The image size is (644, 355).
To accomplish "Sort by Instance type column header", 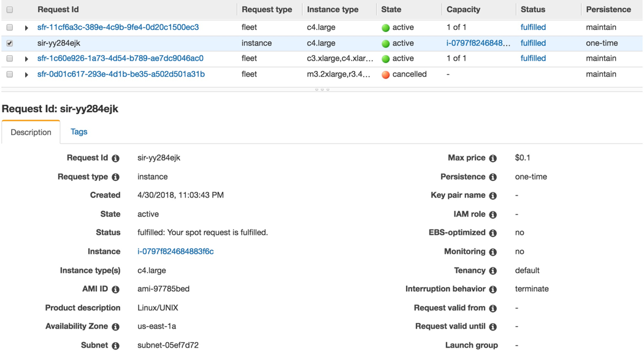I will click(x=332, y=9).
